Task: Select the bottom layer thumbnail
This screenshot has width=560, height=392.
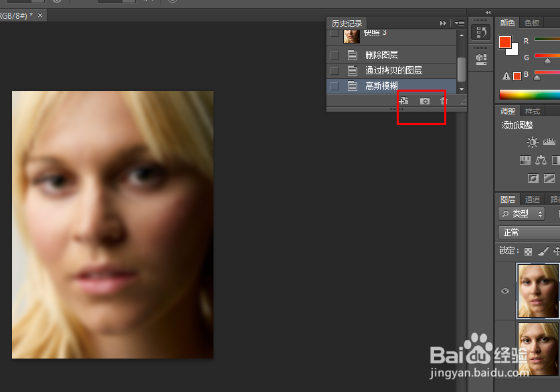Action: [x=538, y=349]
